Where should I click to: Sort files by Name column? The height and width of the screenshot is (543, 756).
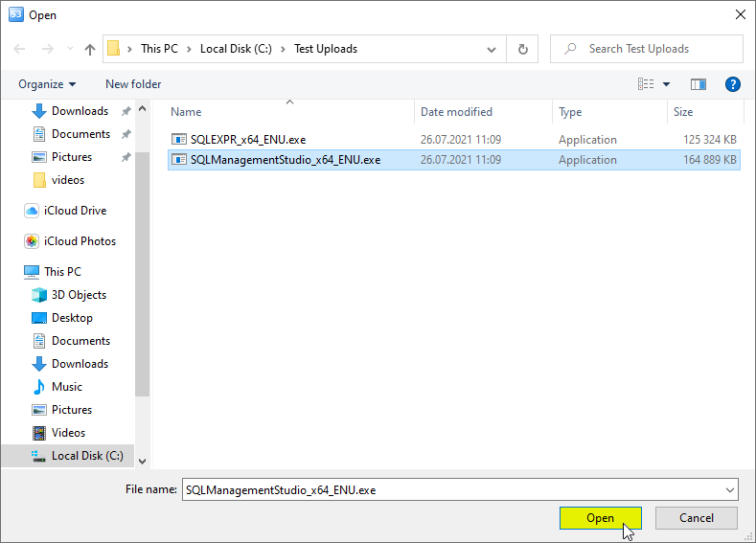(x=186, y=112)
